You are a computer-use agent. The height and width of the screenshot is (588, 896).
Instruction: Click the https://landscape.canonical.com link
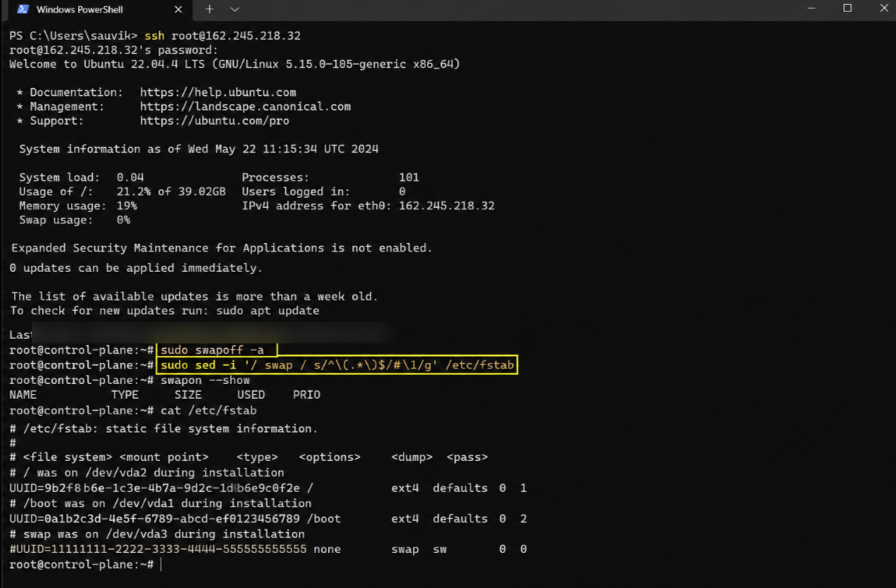pos(245,106)
